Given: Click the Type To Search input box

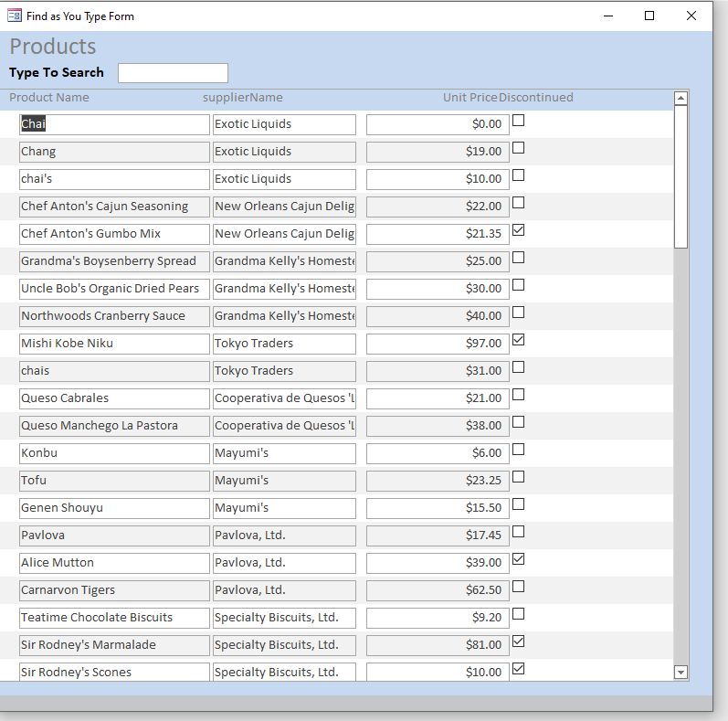Looking at the screenshot, I should tap(173, 73).
